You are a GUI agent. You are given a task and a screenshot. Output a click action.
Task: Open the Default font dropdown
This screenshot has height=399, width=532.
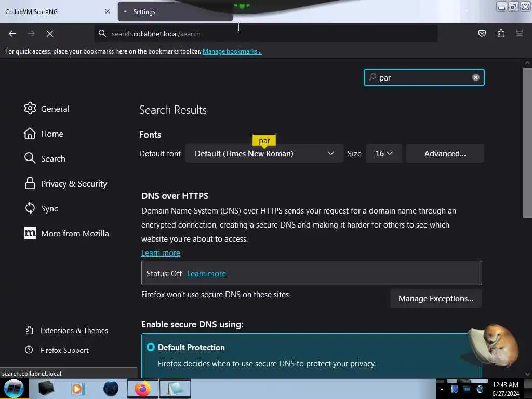[264, 154]
